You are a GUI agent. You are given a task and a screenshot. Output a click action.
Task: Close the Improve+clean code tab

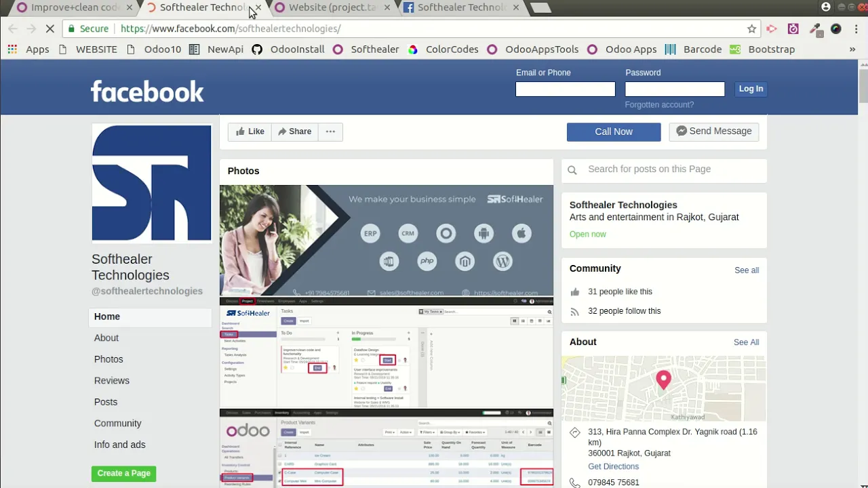129,7
